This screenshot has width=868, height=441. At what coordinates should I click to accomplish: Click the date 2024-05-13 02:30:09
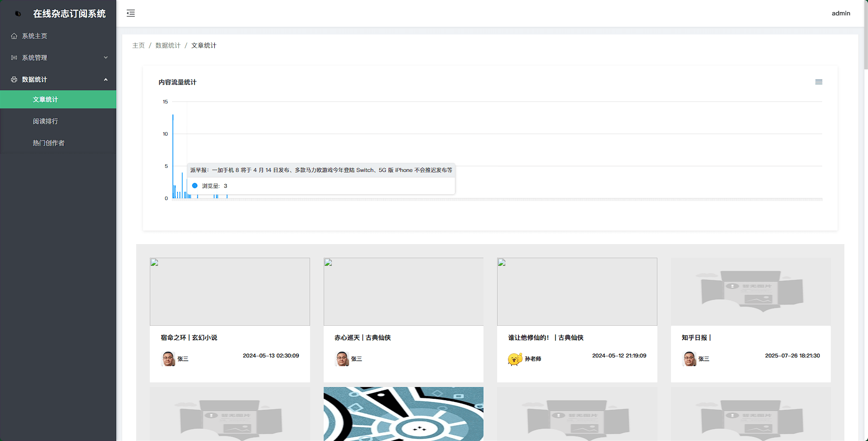point(271,356)
